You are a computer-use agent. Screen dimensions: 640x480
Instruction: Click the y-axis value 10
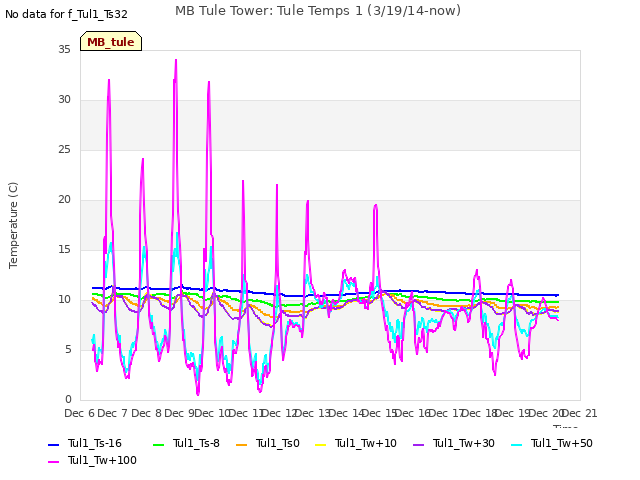64,300
